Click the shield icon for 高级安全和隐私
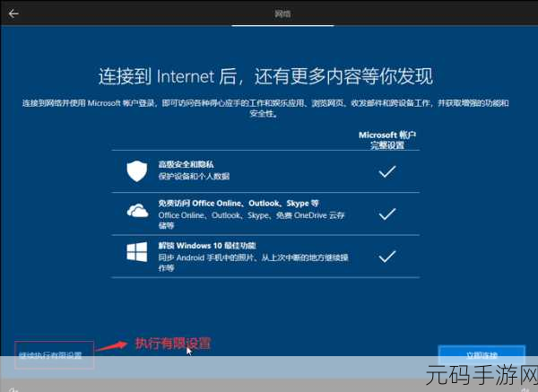The width and height of the screenshot is (538, 392). pos(137,170)
